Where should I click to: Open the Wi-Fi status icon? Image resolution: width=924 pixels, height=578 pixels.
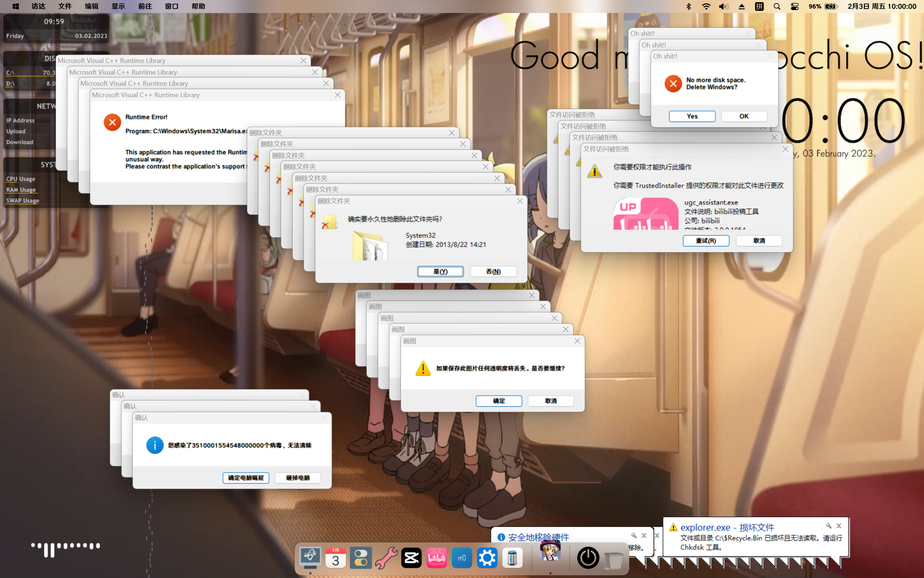[706, 7]
